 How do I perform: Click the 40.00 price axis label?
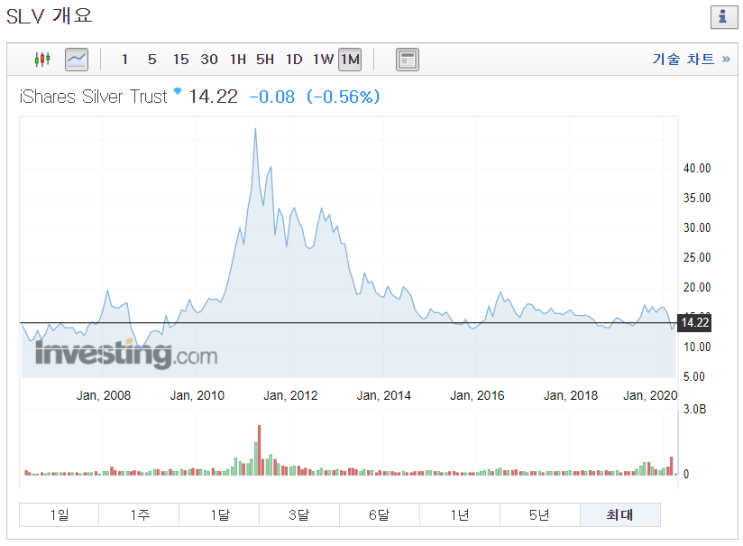[697, 168]
